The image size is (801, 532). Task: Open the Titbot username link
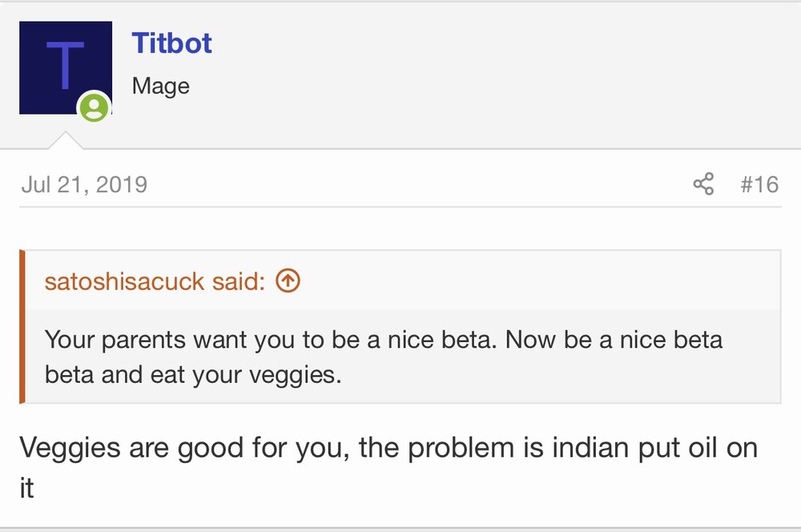point(171,43)
